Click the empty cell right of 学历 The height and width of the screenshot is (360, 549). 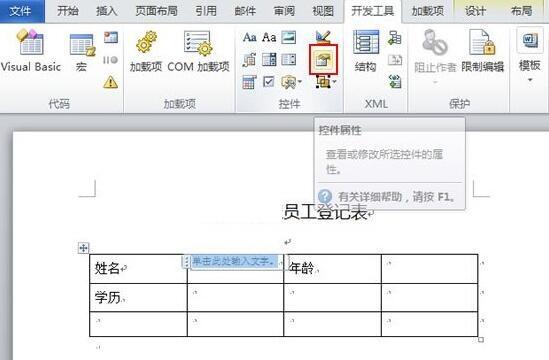(235, 298)
